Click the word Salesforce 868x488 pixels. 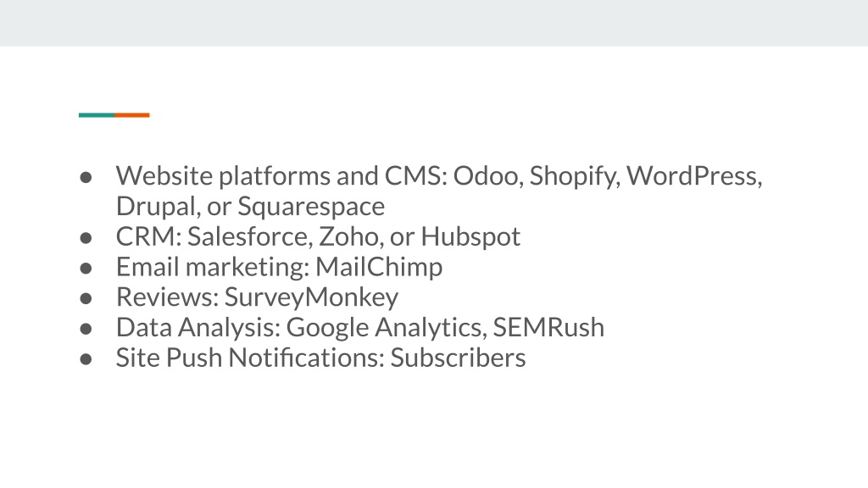point(250,237)
